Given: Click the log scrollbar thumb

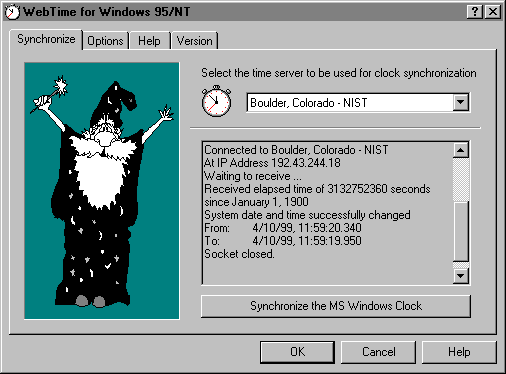Looking at the screenshot, I should click(x=461, y=231).
